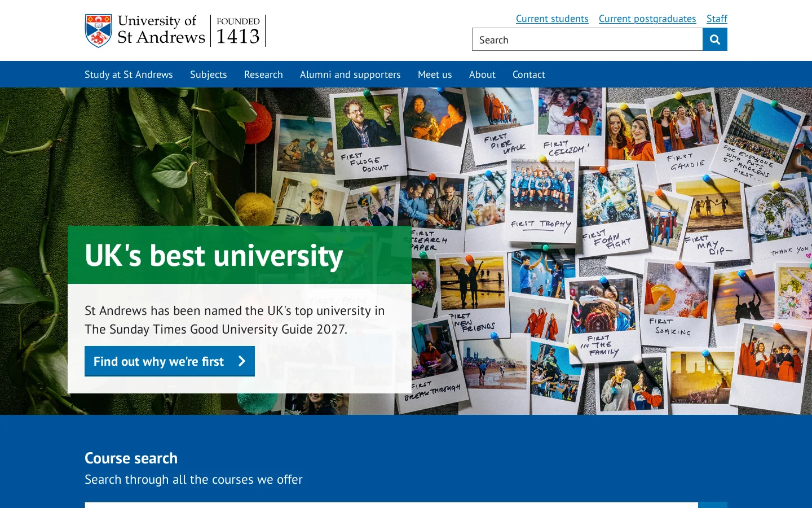Screen dimensions: 812x508
Task: Click the UK's best university heading
Action: coord(214,256)
